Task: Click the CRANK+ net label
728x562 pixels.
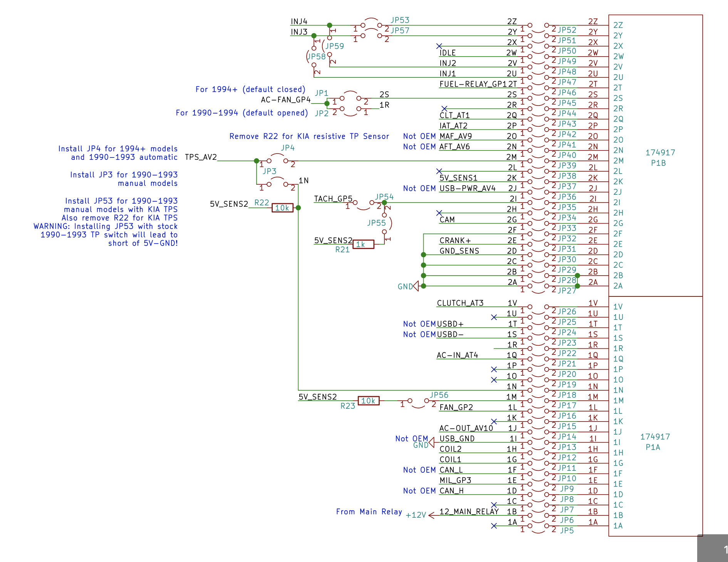Action: [455, 240]
